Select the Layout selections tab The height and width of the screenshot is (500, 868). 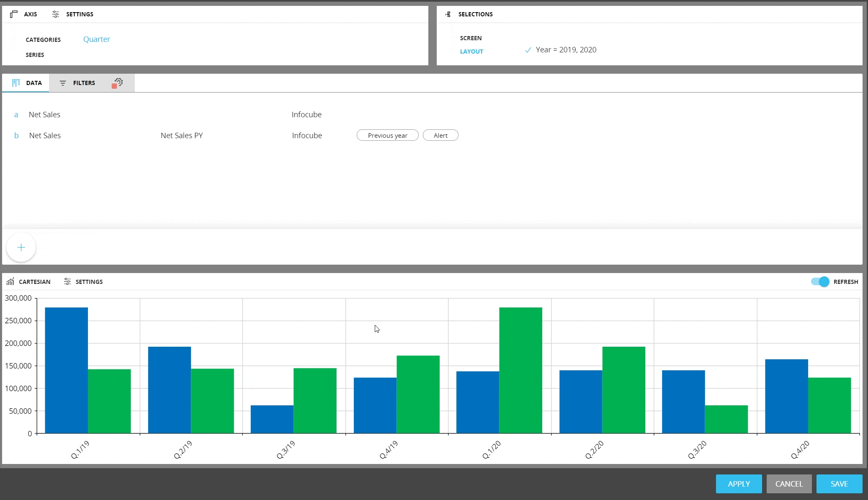[x=471, y=52]
